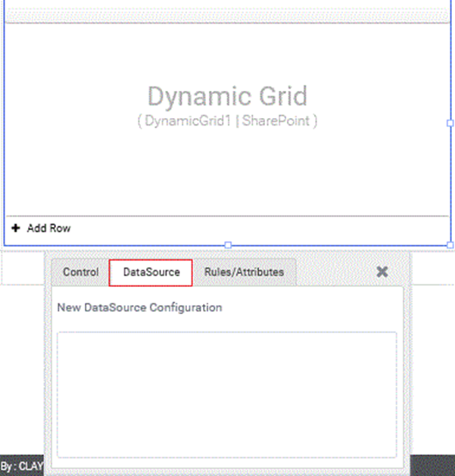The height and width of the screenshot is (476, 455).
Task: Click the bottom-right corner resize handle
Action: click(450, 245)
